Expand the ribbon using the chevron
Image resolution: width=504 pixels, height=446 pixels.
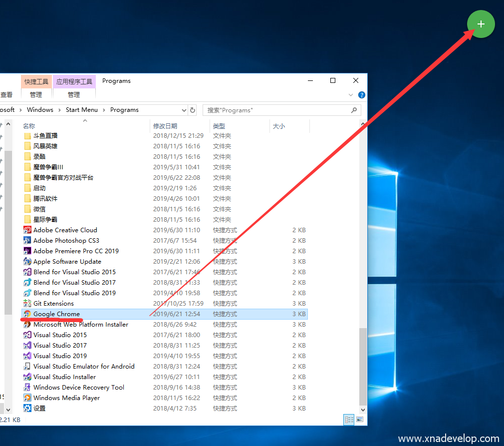351,95
